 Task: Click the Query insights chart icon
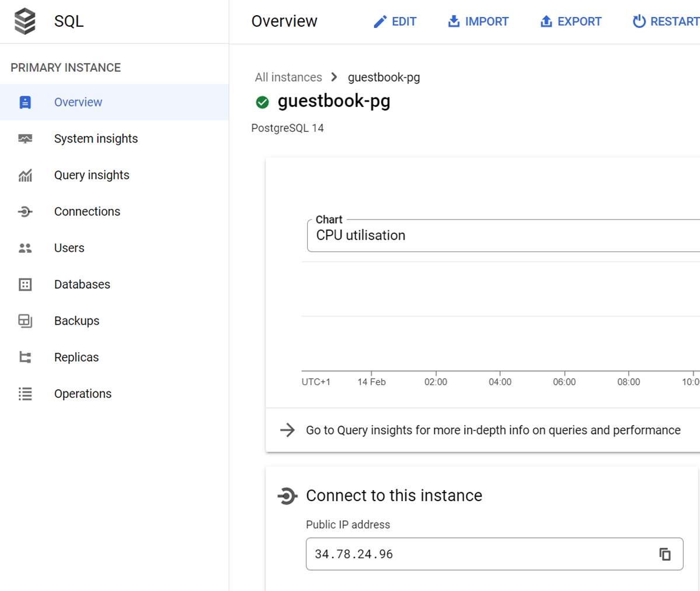click(25, 175)
